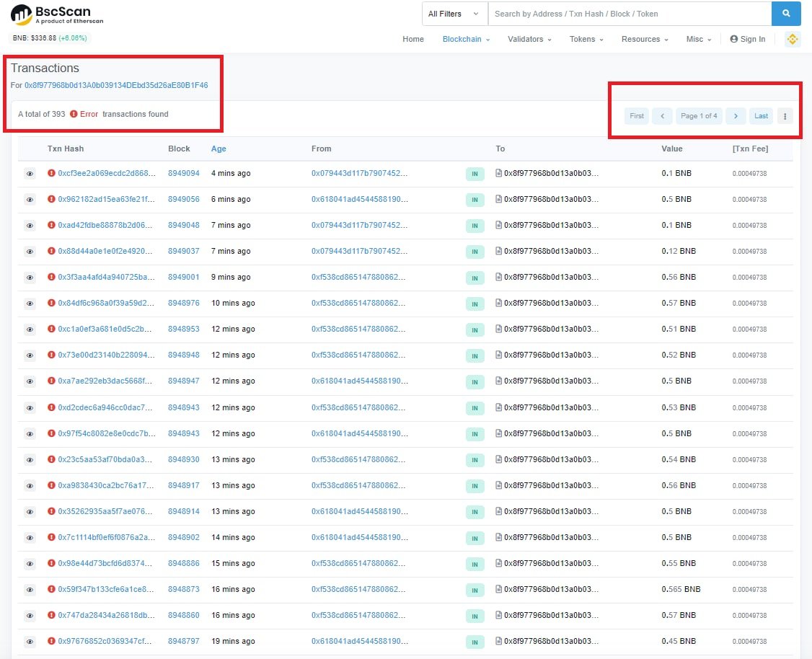Open From address for block 8949048
Viewport: 812px width, 659px height.
point(359,225)
